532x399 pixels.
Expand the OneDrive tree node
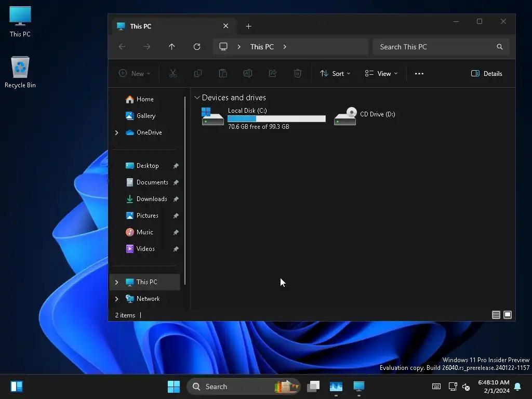click(117, 132)
